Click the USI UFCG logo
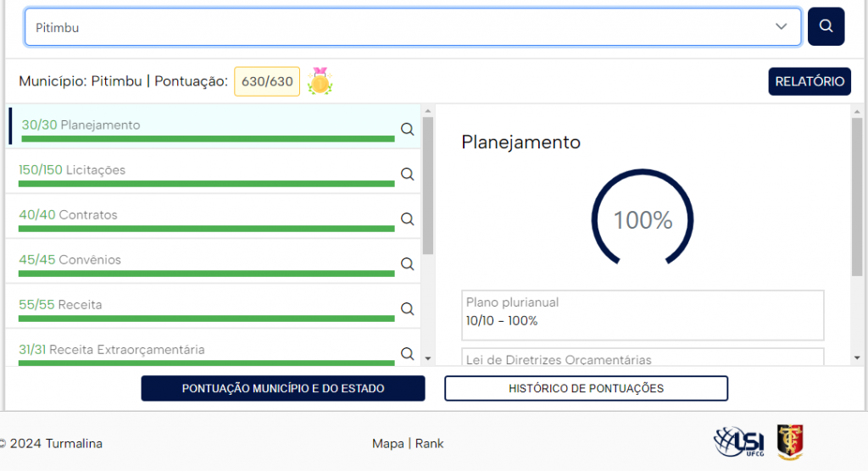This screenshot has width=868, height=471. tap(739, 441)
